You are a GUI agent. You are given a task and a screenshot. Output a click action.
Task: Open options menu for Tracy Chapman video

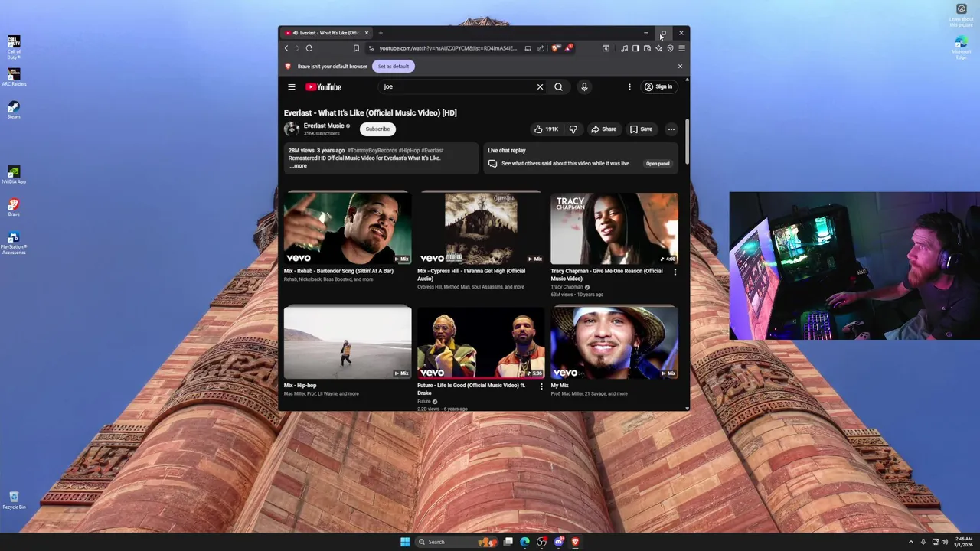coord(675,272)
